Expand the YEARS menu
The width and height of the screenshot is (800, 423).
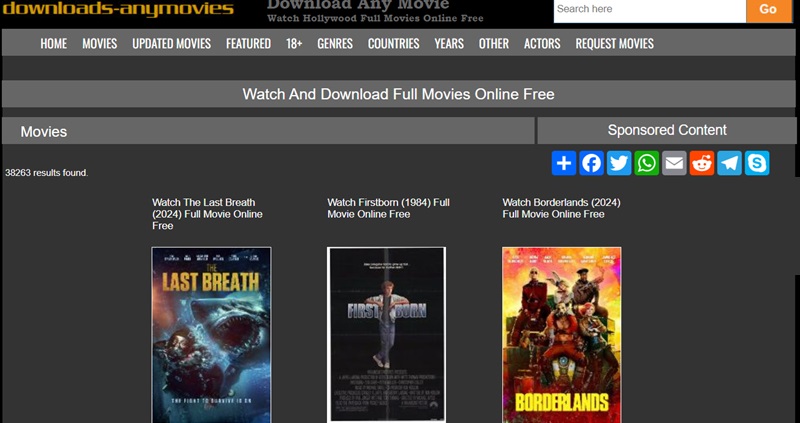pyautogui.click(x=449, y=43)
